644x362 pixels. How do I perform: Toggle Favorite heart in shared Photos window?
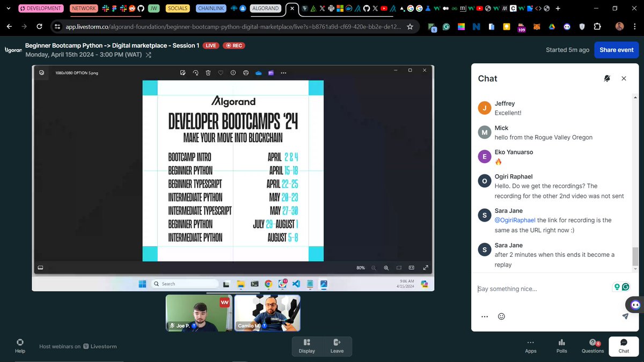point(221,72)
